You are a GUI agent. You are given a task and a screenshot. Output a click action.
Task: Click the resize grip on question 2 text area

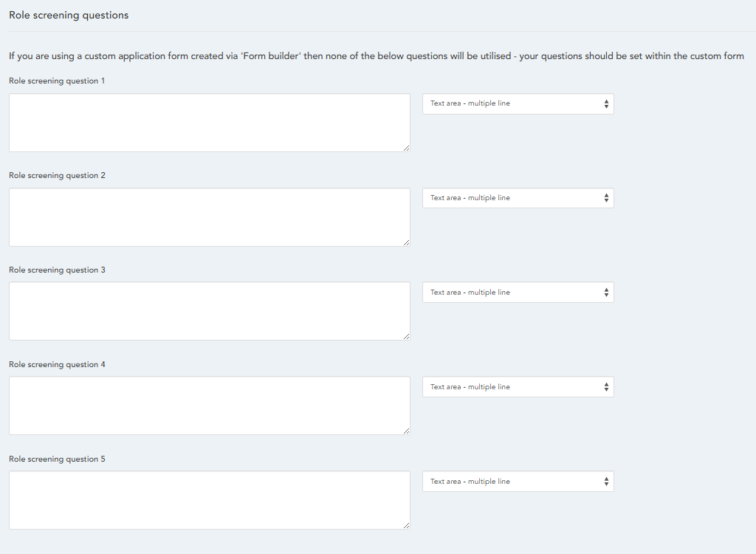point(406,242)
